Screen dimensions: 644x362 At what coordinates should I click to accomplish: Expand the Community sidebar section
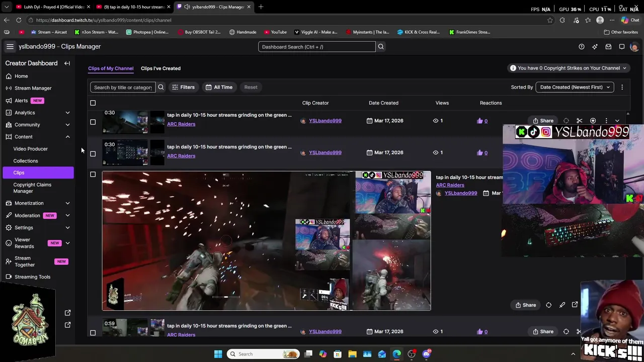[67, 125]
